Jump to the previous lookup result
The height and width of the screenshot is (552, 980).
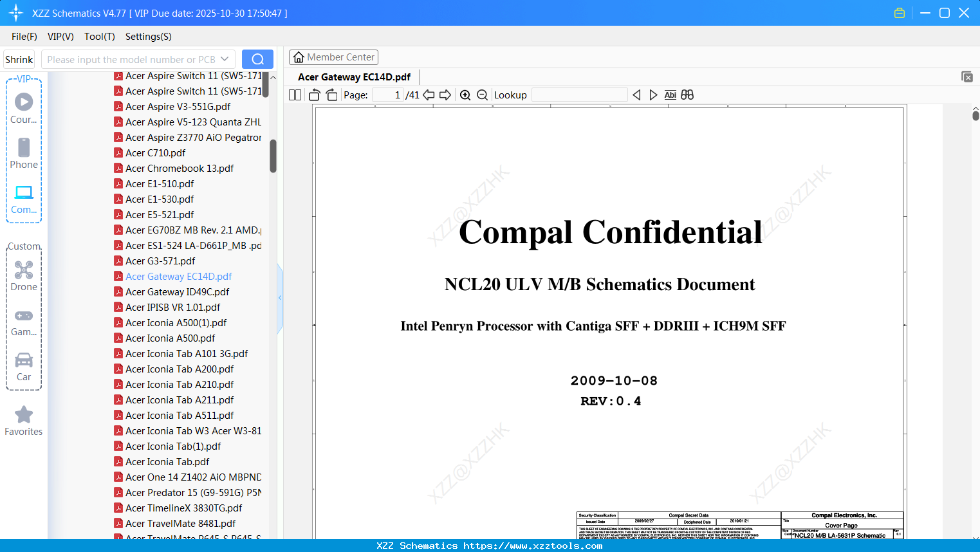636,95
